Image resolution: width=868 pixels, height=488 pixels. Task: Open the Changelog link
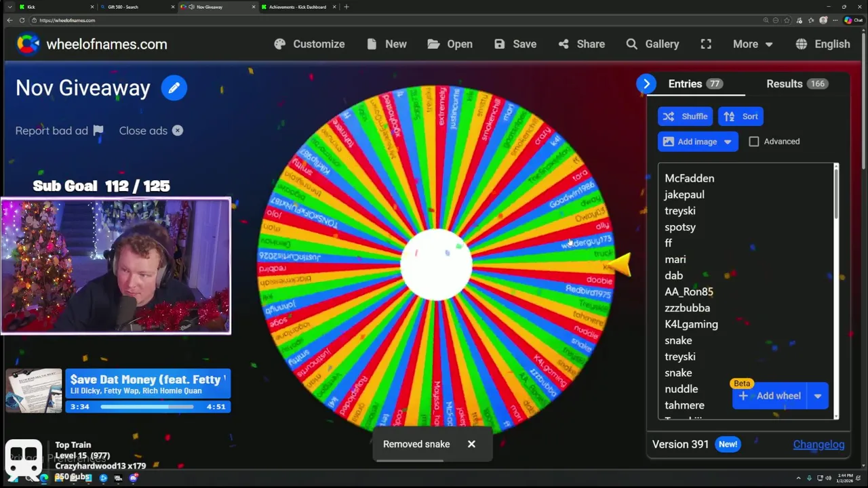click(x=818, y=445)
